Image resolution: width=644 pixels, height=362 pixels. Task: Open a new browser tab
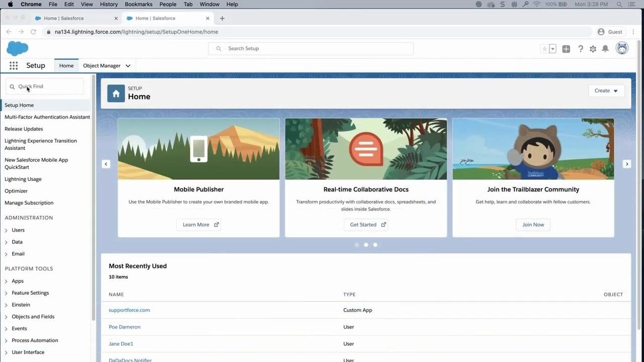pos(222,18)
